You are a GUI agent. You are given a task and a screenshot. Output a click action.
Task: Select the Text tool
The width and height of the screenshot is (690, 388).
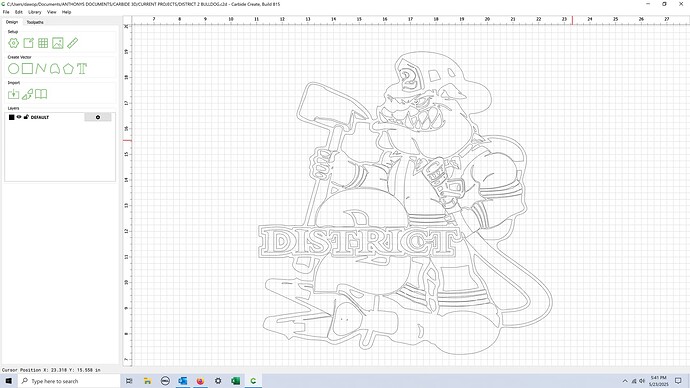pos(82,69)
